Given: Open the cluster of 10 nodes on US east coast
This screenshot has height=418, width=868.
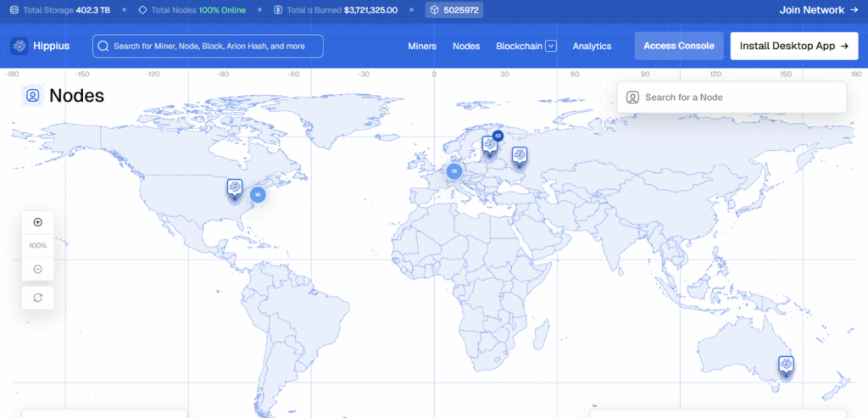Looking at the screenshot, I should click(x=258, y=194).
